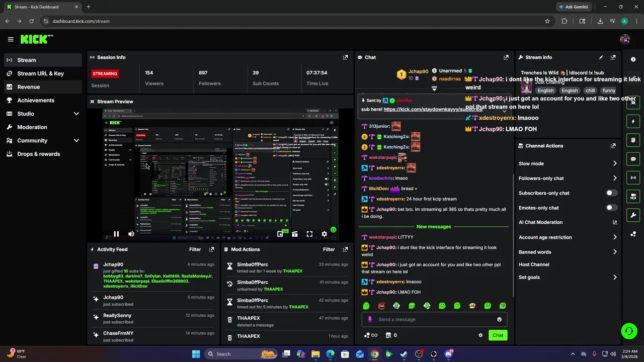
Task: Expand the Studio sidebar submenu
Action: (76, 114)
